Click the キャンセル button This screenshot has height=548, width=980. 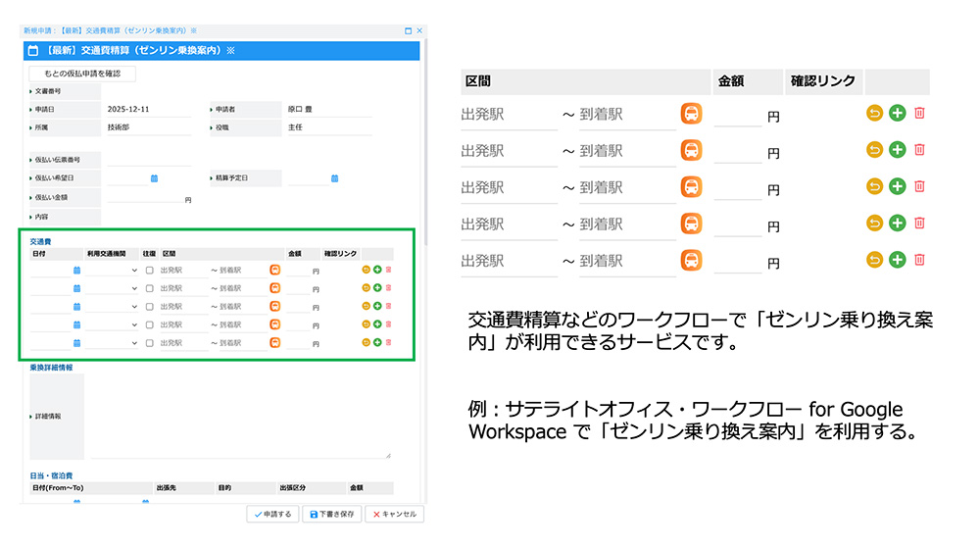point(394,514)
